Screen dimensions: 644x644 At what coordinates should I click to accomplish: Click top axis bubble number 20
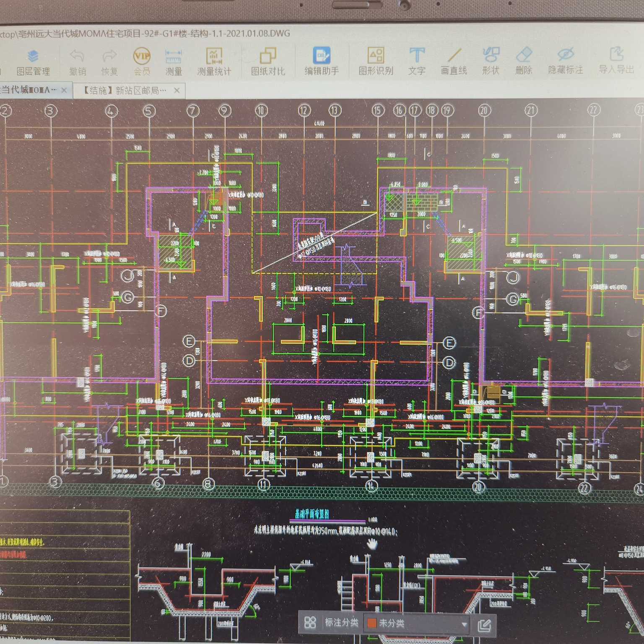pyautogui.click(x=484, y=111)
